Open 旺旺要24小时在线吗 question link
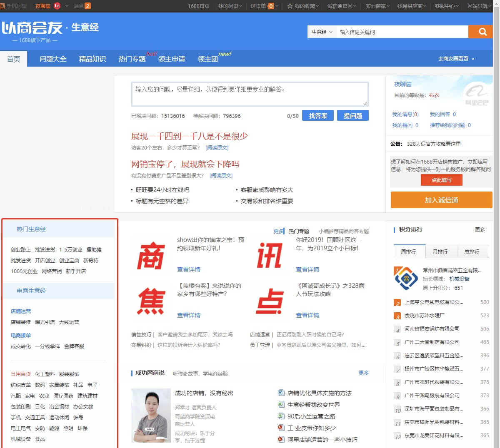 [x=162, y=190]
